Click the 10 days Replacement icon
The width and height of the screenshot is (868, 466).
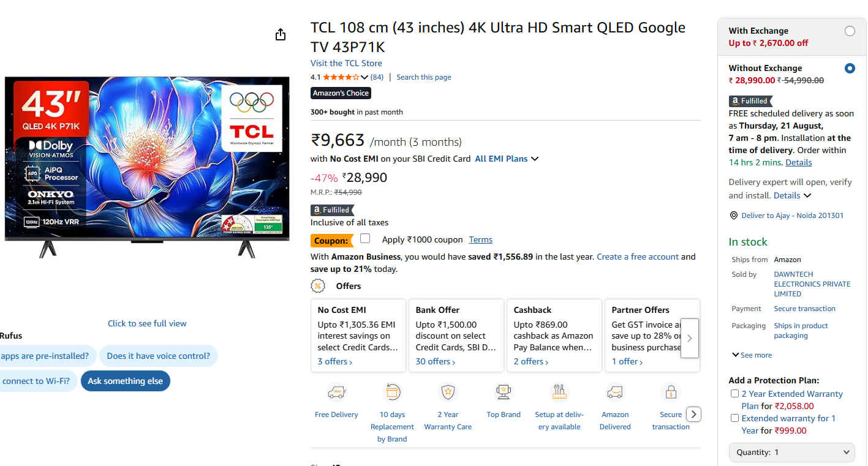point(392,393)
